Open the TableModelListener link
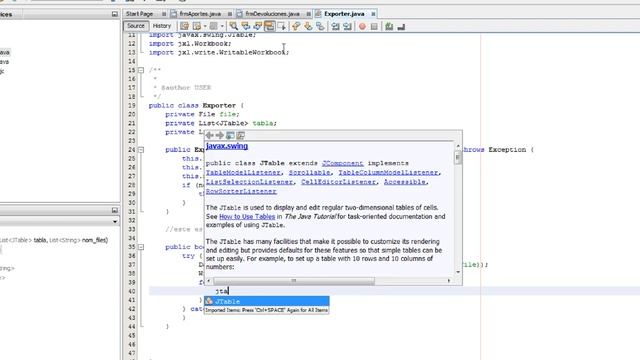640x360 pixels. (x=243, y=173)
